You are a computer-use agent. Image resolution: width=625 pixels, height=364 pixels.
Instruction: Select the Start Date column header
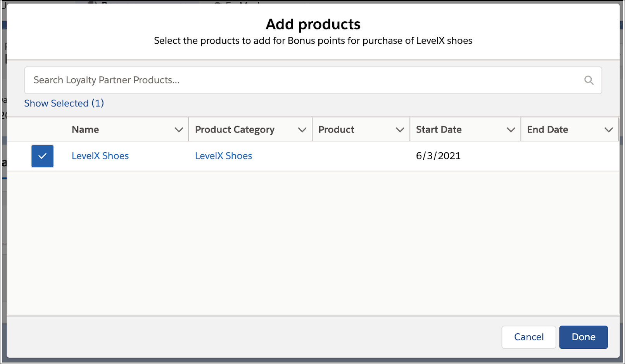pos(439,129)
